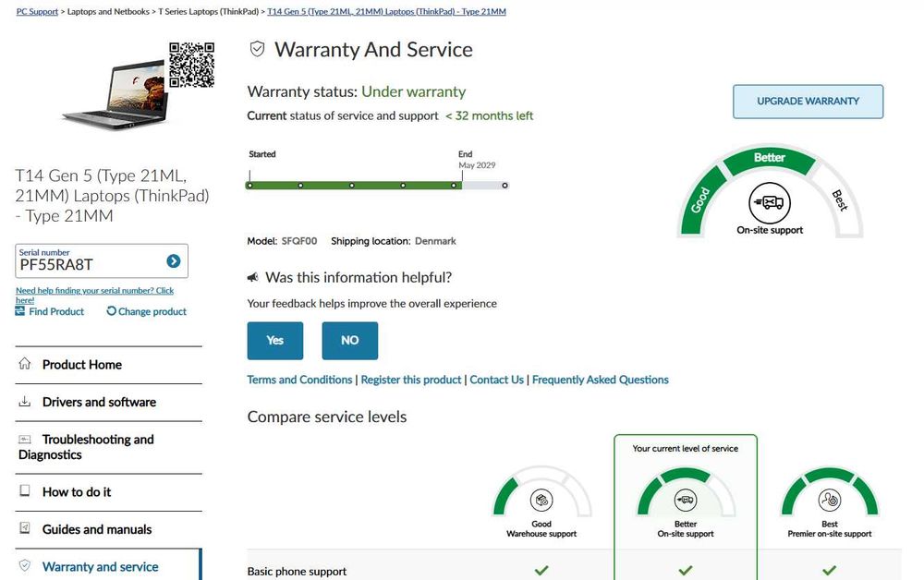Open Product Home in the sidebar
Image resolution: width=924 pixels, height=580 pixels.
click(108, 365)
